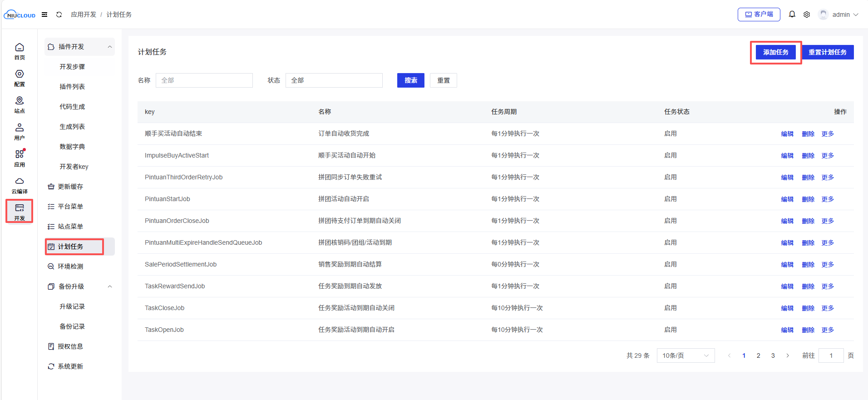Image resolution: width=868 pixels, height=400 pixels.
Task: Click the 添加任务 button
Action: pos(775,52)
